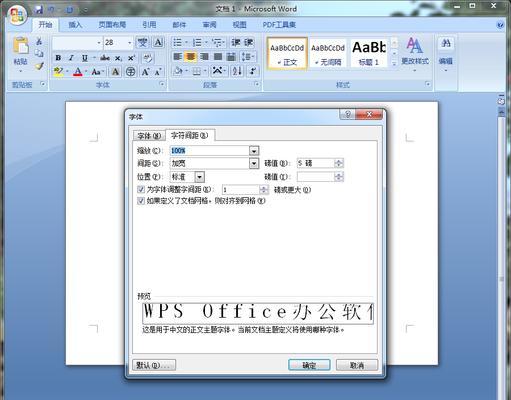511x400 pixels.
Task: Click the Superscript button
Action: pyautogui.click(x=131, y=58)
